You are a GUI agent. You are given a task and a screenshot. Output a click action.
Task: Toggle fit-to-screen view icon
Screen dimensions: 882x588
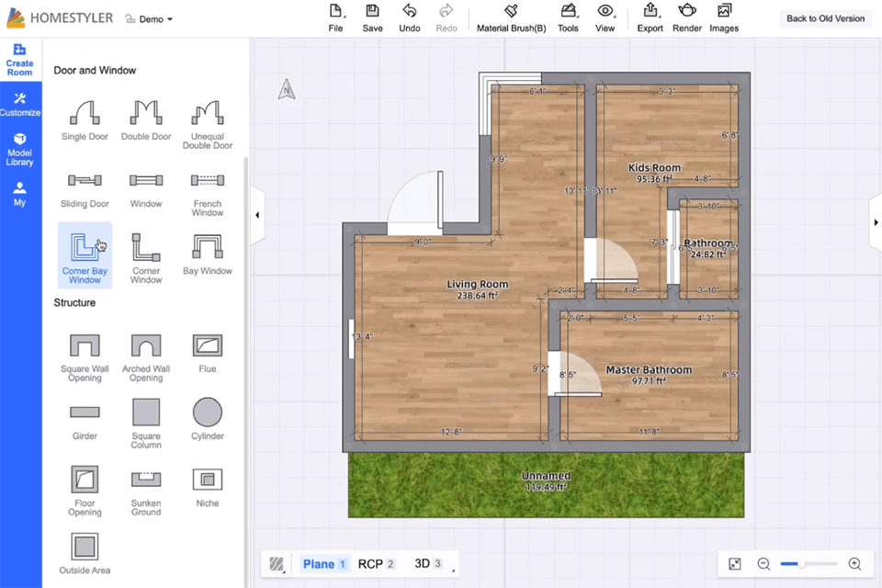(735, 564)
